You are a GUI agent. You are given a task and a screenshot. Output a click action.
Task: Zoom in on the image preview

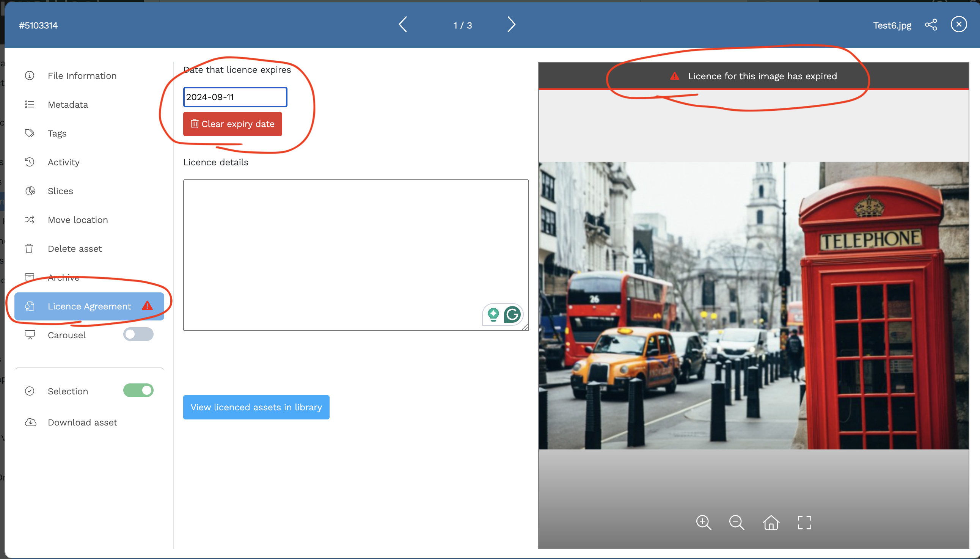coord(703,523)
